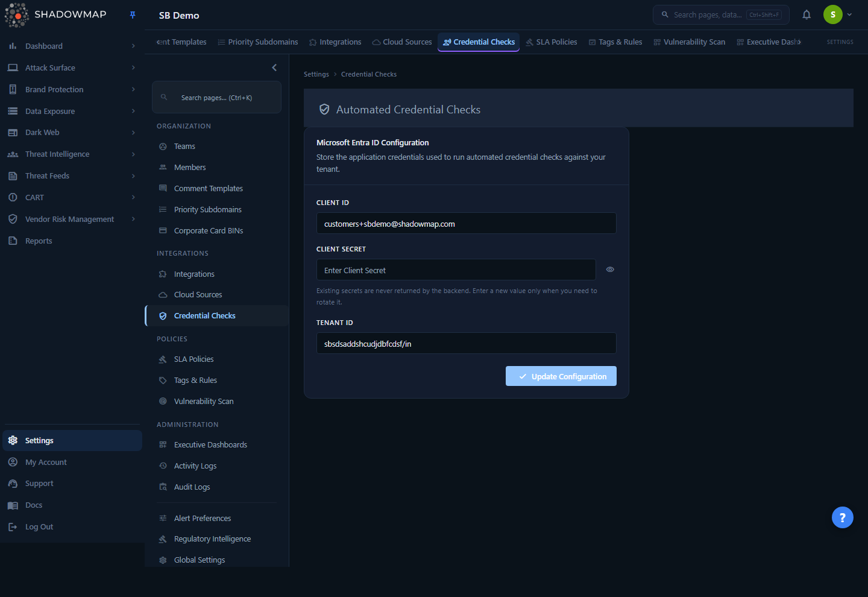This screenshot has width=868, height=597.
Task: Click the Data Exposure storage icon
Action: pyautogui.click(x=13, y=111)
